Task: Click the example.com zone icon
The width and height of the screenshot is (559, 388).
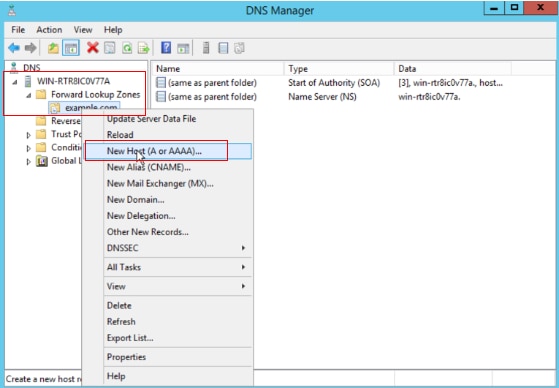Action: tap(55, 108)
